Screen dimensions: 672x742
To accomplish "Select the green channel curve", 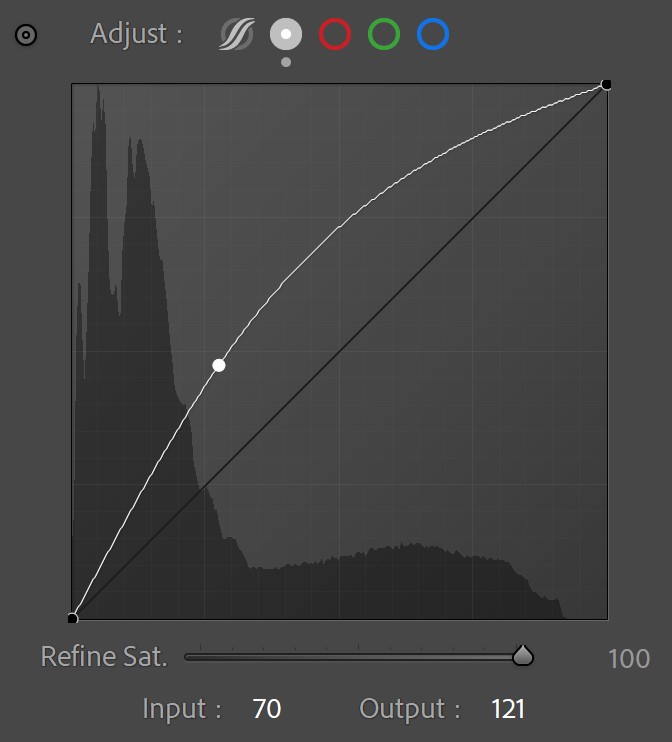I will [x=384, y=35].
